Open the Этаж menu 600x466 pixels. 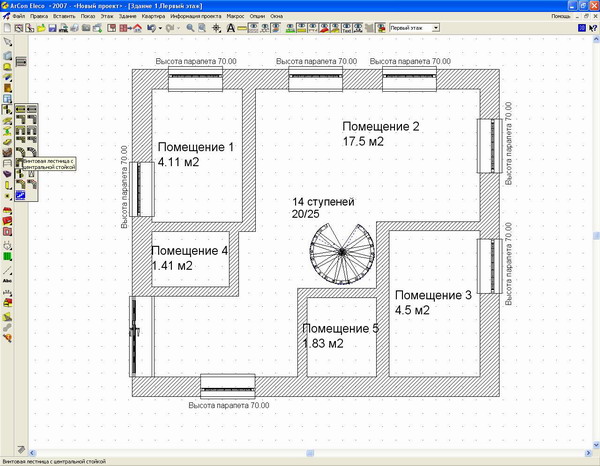click(x=107, y=16)
